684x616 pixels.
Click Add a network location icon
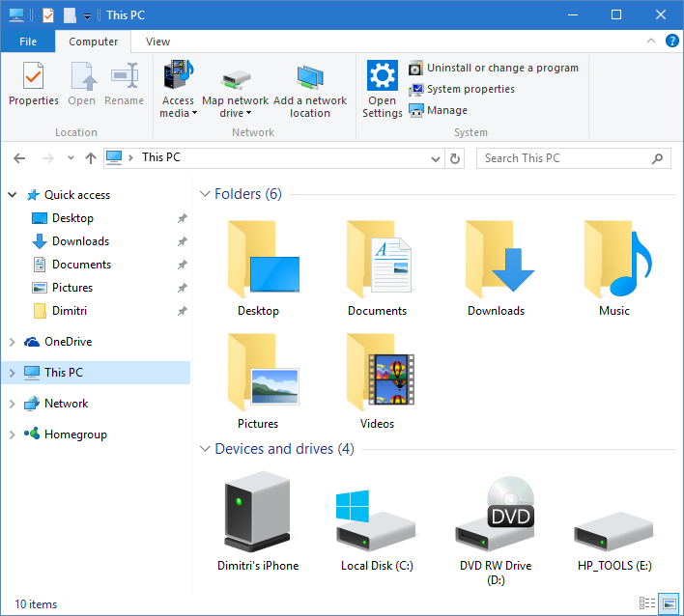(x=310, y=77)
